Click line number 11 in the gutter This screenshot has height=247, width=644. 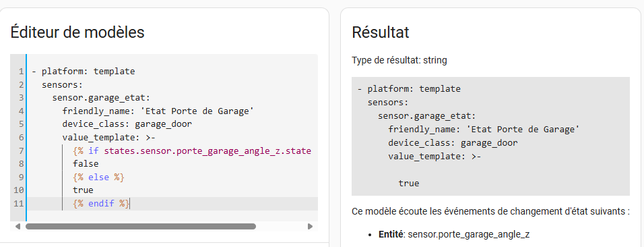point(19,203)
